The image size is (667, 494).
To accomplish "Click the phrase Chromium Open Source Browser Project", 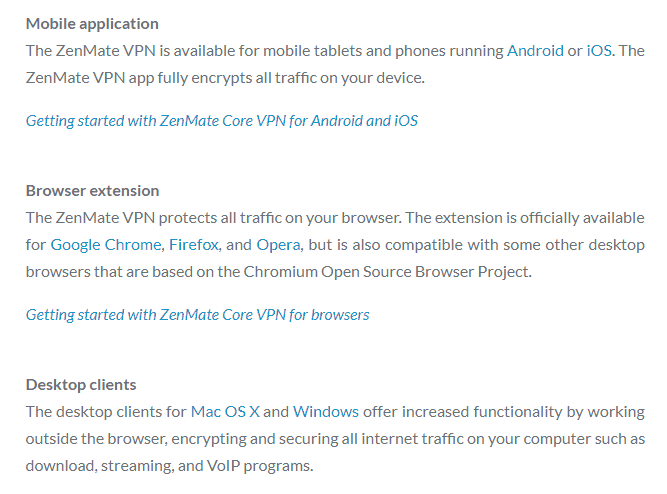I will (x=387, y=272).
